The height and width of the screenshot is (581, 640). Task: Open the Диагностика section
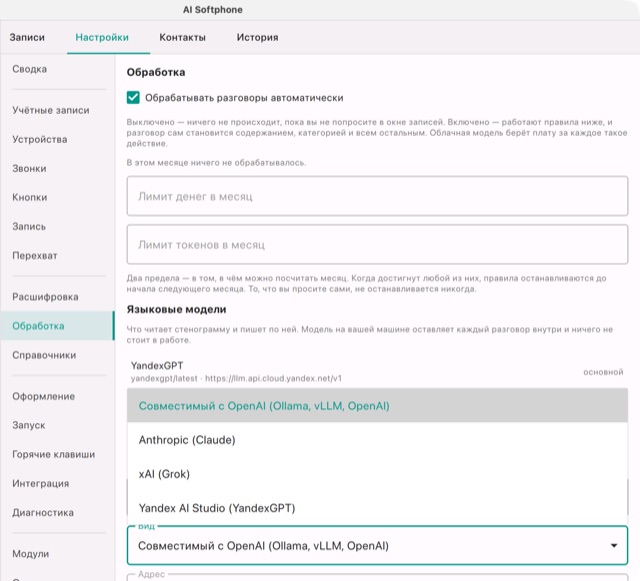click(43, 512)
